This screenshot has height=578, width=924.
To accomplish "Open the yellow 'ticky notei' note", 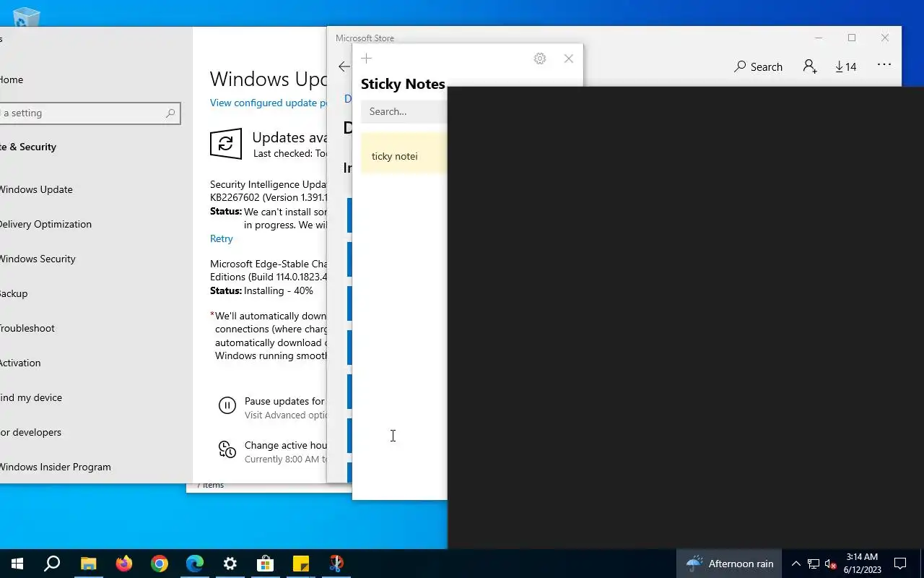I will tap(404, 153).
